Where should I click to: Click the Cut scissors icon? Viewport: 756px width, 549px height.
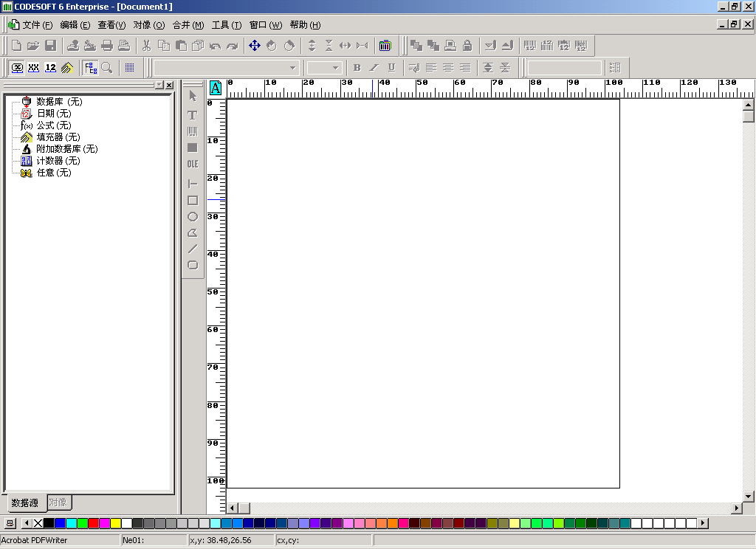[x=147, y=46]
